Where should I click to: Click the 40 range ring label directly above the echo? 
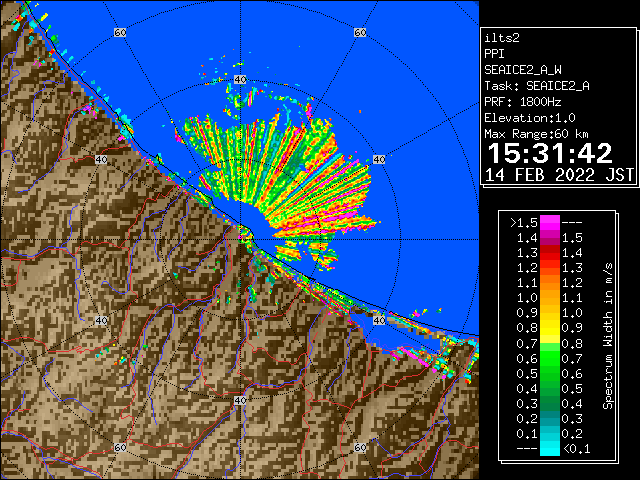[x=240, y=80]
